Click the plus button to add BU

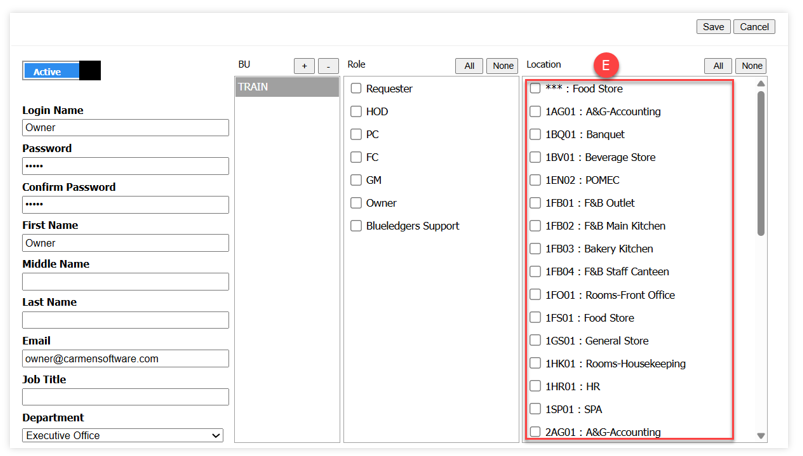click(304, 66)
